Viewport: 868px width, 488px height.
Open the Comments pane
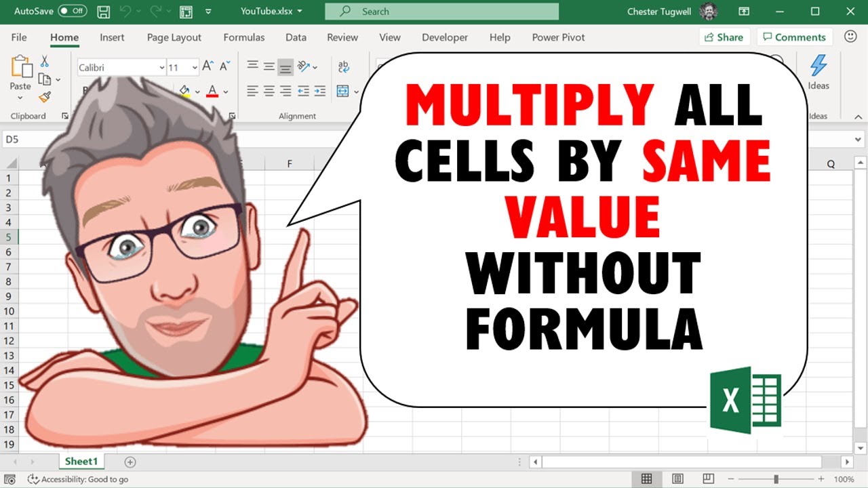pyautogui.click(x=795, y=37)
